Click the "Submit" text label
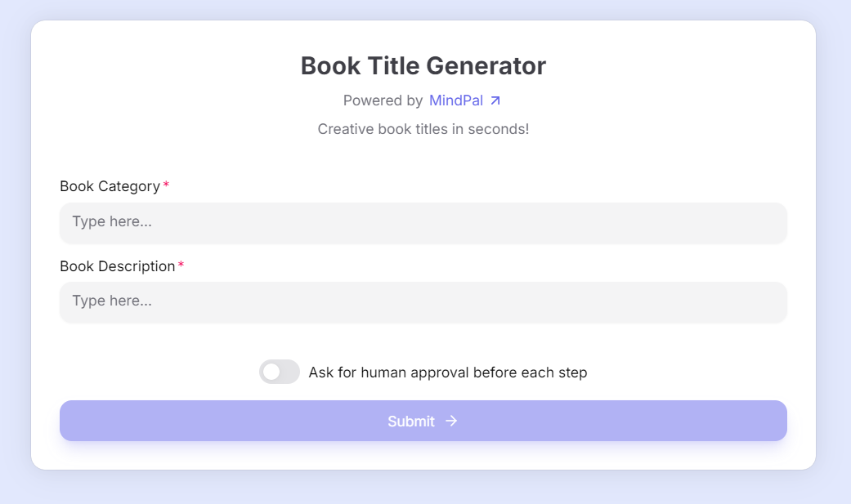The width and height of the screenshot is (851, 504). [x=411, y=421]
